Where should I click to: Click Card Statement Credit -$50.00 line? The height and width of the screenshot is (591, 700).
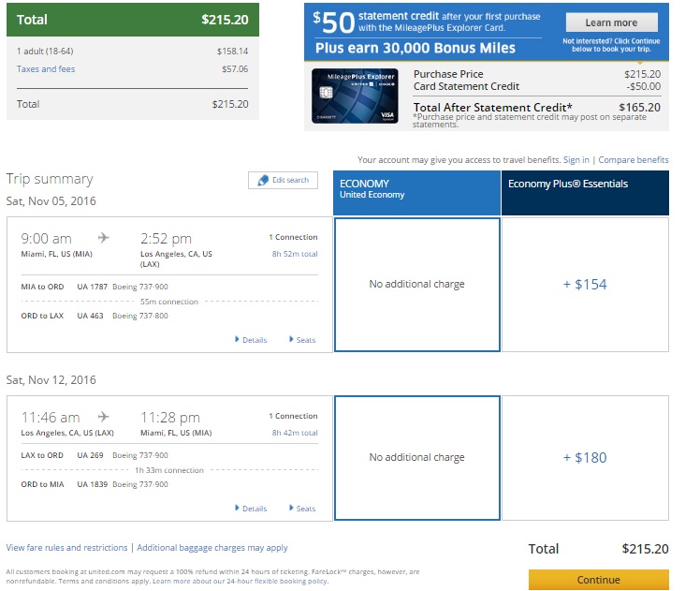click(x=536, y=86)
